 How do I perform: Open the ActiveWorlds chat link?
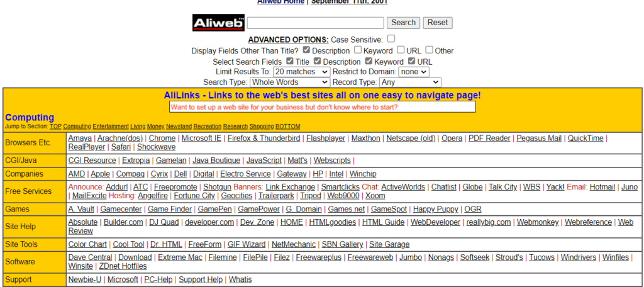click(403, 188)
